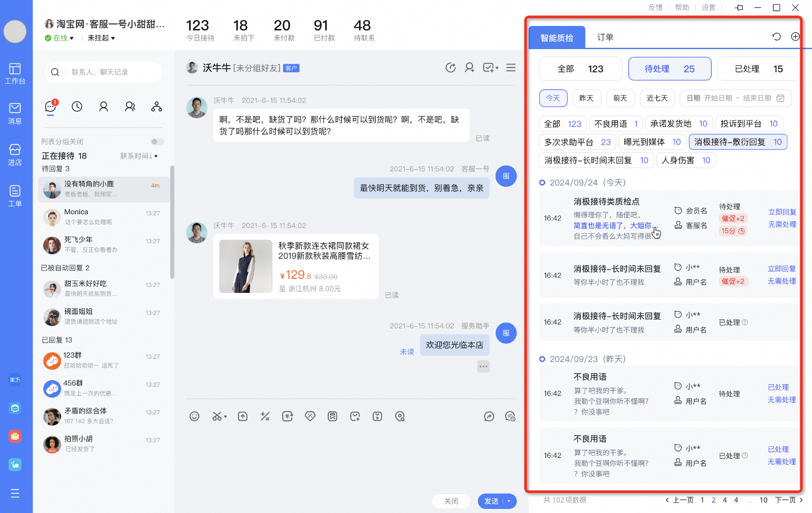Open the 工单 work order section
Screen dimensions: 812x513
[x=15, y=196]
